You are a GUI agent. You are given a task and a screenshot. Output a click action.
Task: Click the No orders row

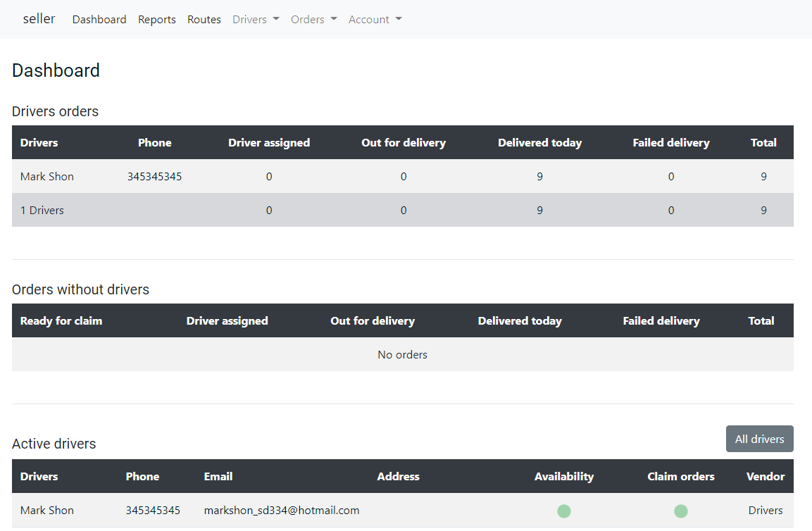point(402,354)
